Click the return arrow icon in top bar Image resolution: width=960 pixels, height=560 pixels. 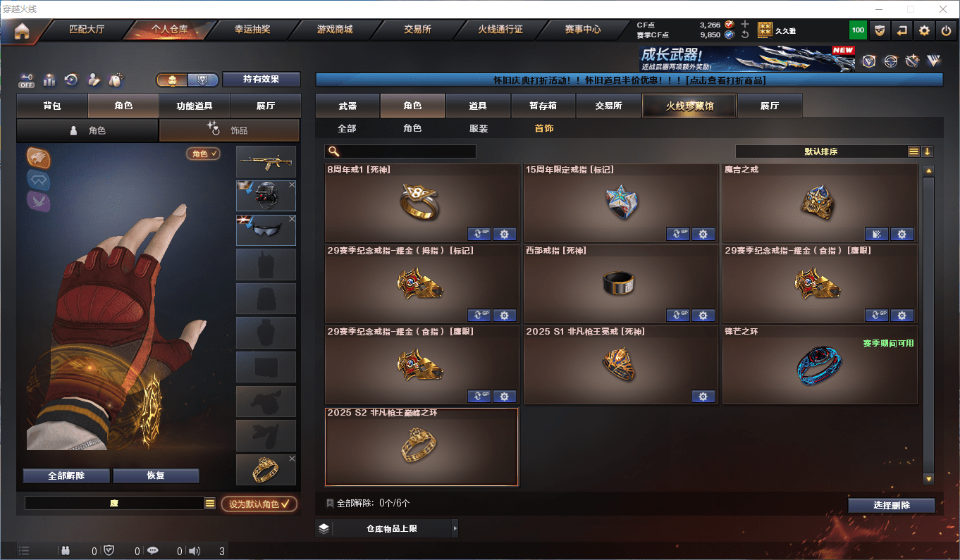901,30
